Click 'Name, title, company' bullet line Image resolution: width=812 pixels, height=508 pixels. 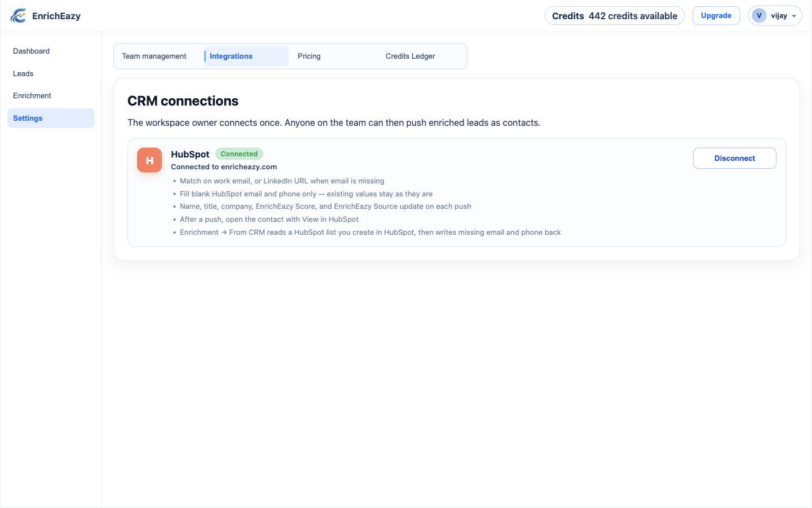click(325, 207)
